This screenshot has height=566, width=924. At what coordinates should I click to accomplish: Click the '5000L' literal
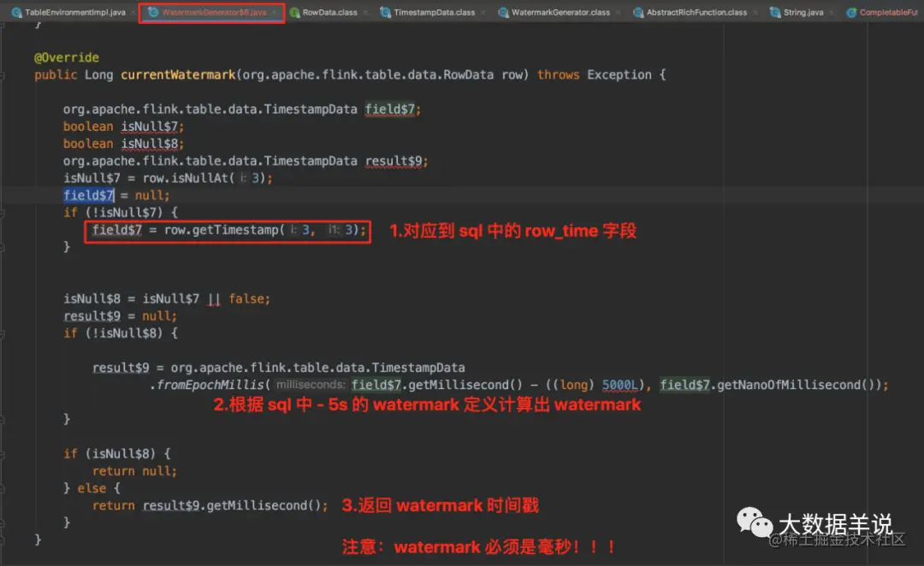(619, 386)
